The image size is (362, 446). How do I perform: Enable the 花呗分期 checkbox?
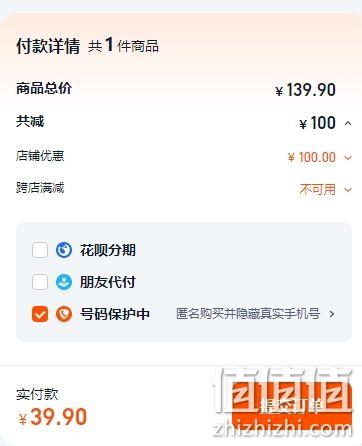pyautogui.click(x=40, y=250)
